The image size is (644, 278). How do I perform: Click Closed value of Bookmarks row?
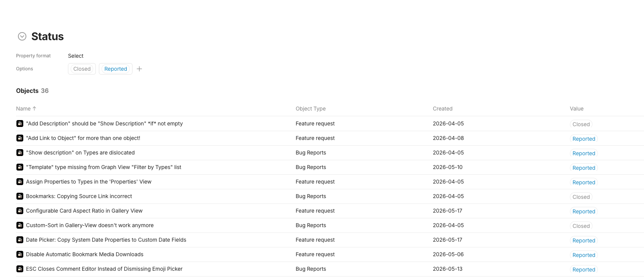click(x=581, y=197)
